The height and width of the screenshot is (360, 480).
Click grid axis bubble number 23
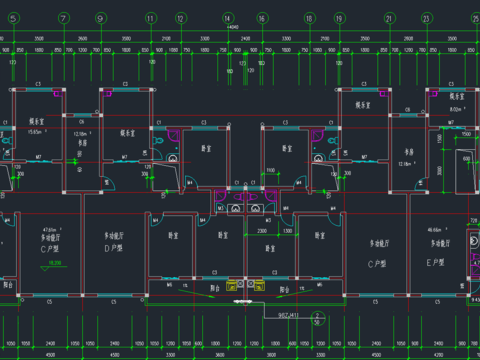click(x=427, y=18)
